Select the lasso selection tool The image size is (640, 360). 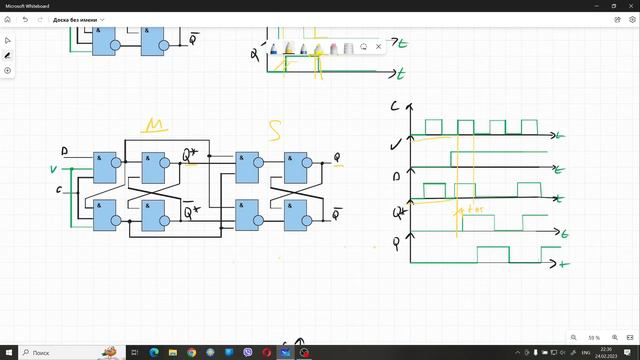[x=363, y=47]
